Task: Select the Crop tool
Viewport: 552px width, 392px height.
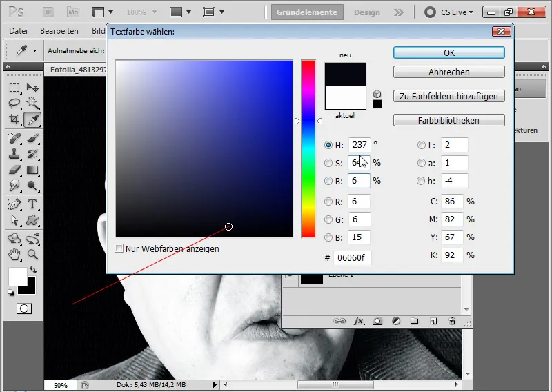Action: [14, 119]
